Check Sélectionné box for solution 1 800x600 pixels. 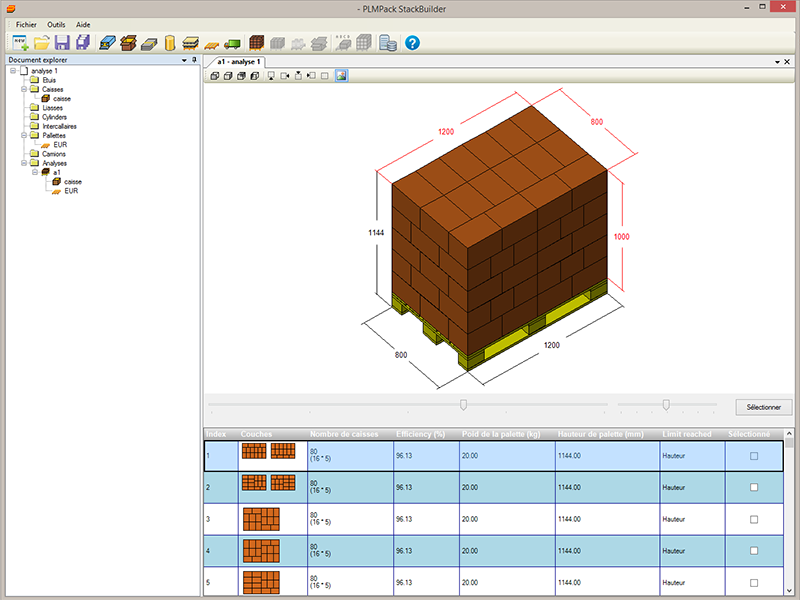pos(754,456)
